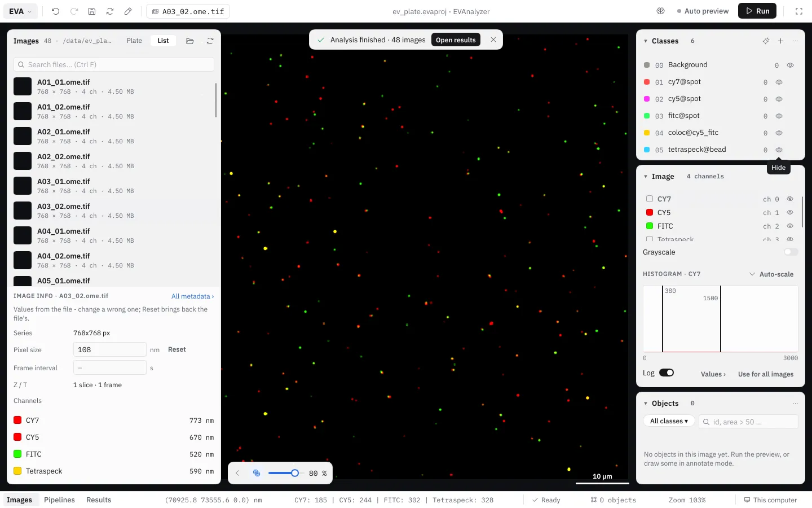The width and height of the screenshot is (812, 508).
Task: Hide the fitc@spot class
Action: click(779, 116)
